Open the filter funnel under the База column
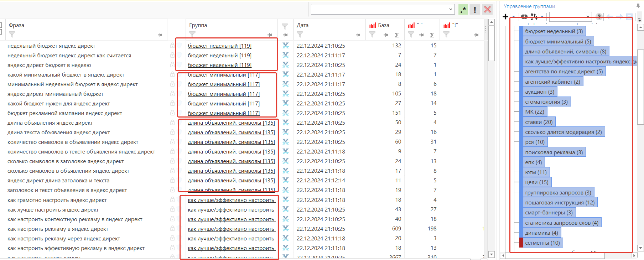The image size is (644, 260). (x=373, y=35)
